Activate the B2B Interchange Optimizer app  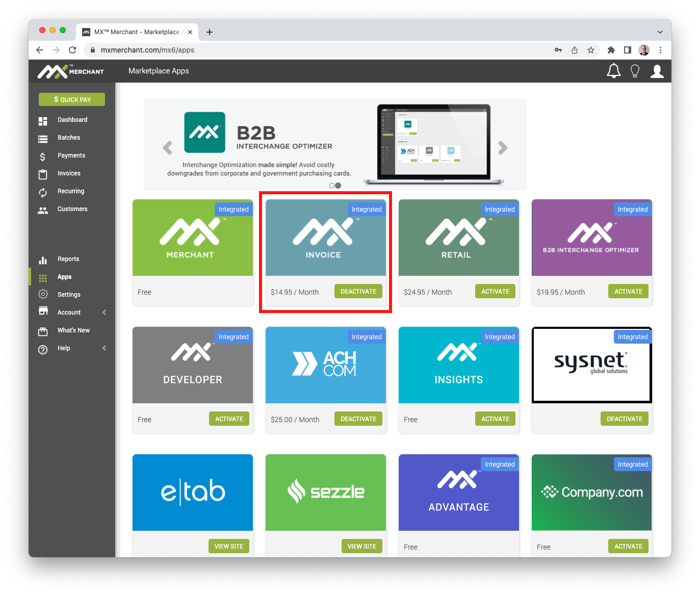(x=628, y=291)
